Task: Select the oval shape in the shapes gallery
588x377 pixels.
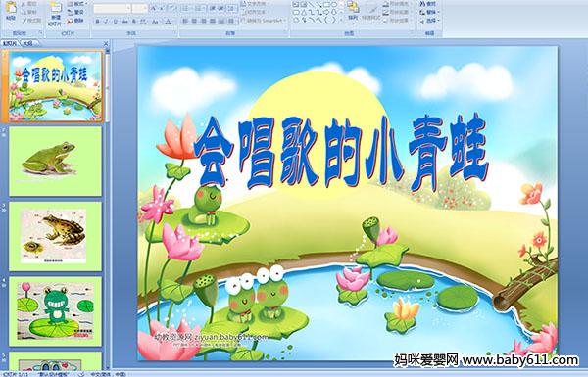Action: click(x=333, y=5)
